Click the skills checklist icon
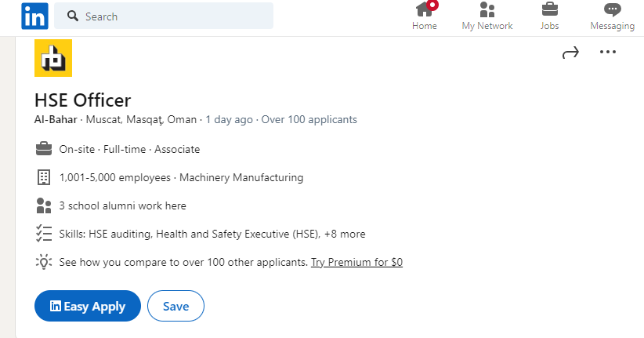Viewport: 644px width, 338px height. pyautogui.click(x=44, y=234)
